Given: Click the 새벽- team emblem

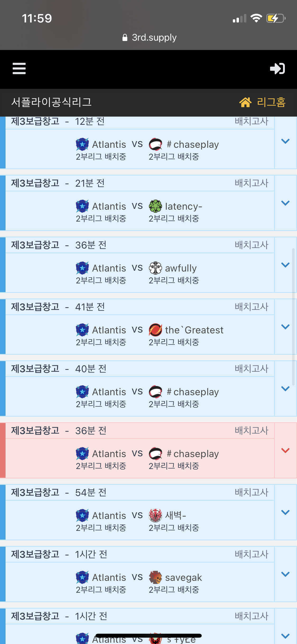Looking at the screenshot, I should coord(155,516).
